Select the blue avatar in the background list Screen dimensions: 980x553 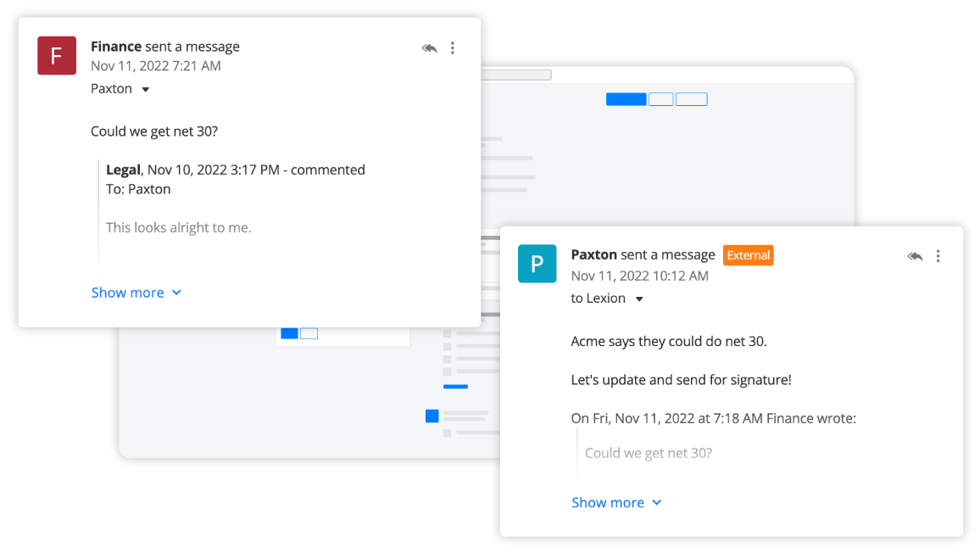432,416
